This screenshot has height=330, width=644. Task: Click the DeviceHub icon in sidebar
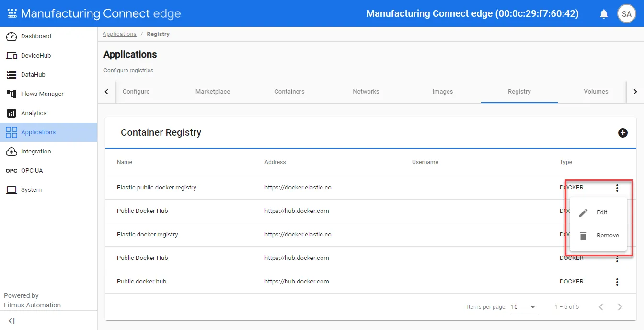[11, 56]
